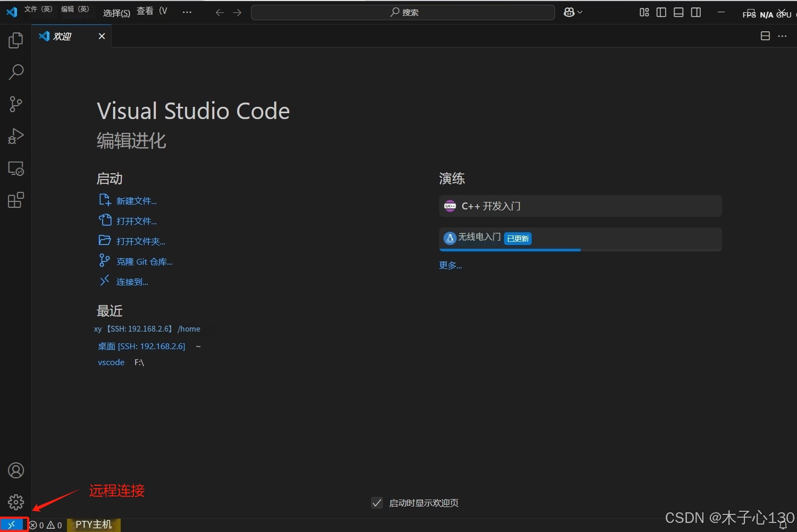Open the 文件 menu

(x=38, y=9)
